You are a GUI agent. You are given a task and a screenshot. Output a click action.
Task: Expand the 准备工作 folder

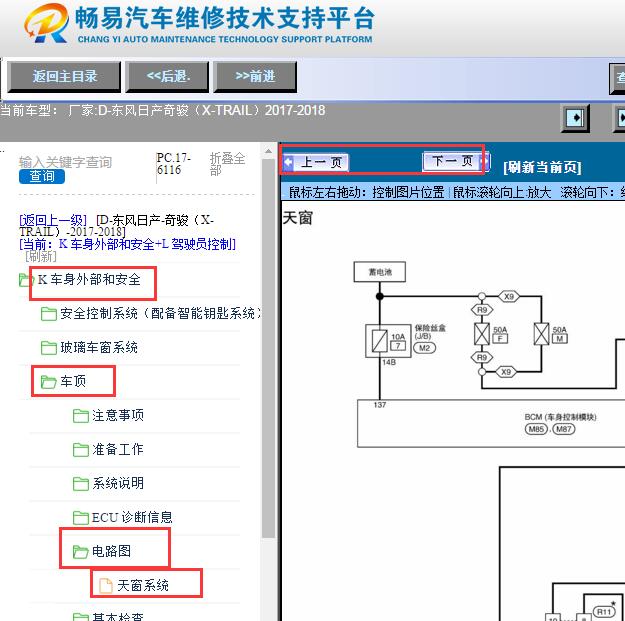click(x=118, y=449)
